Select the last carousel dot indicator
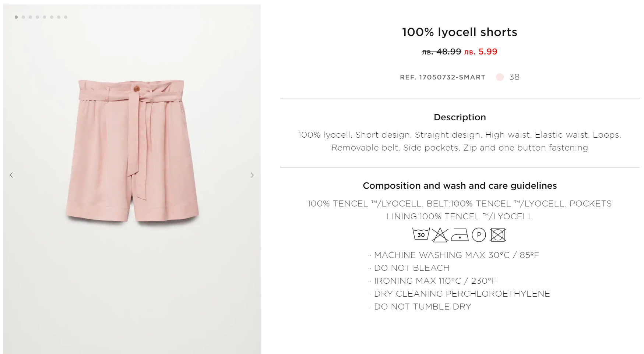 click(66, 17)
